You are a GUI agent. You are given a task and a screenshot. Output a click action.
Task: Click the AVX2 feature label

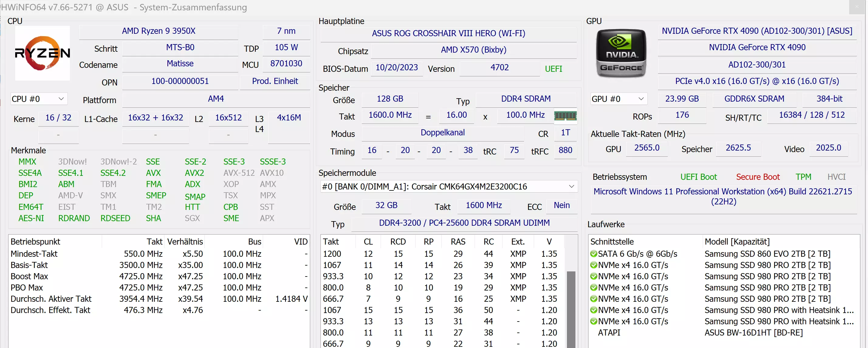pos(194,173)
